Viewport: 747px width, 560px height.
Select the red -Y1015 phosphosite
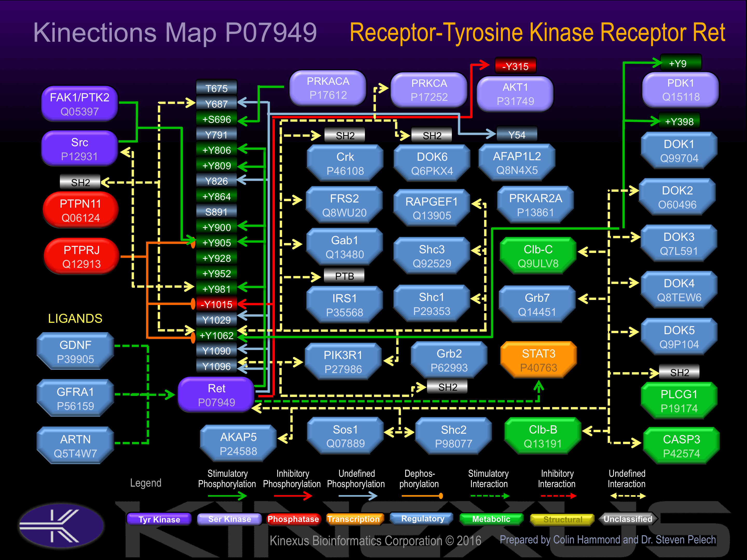pyautogui.click(x=217, y=304)
